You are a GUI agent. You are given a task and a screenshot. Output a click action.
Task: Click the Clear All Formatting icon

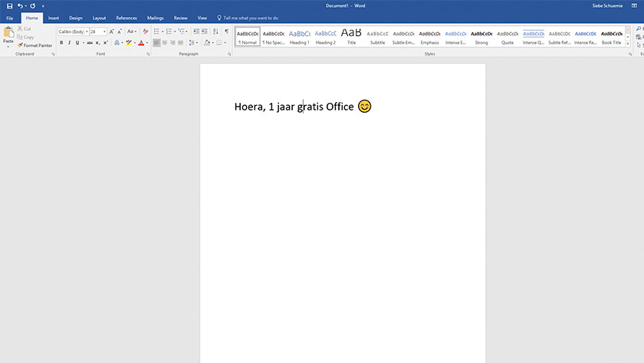(145, 31)
